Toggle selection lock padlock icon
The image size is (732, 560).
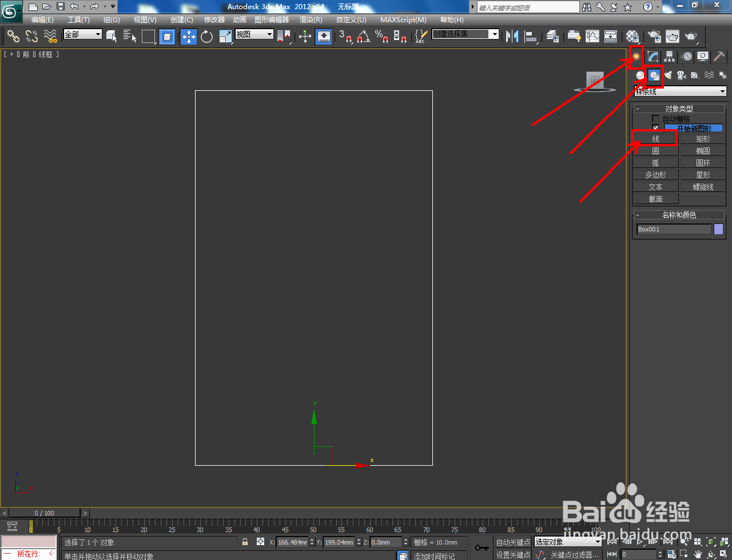[x=245, y=542]
